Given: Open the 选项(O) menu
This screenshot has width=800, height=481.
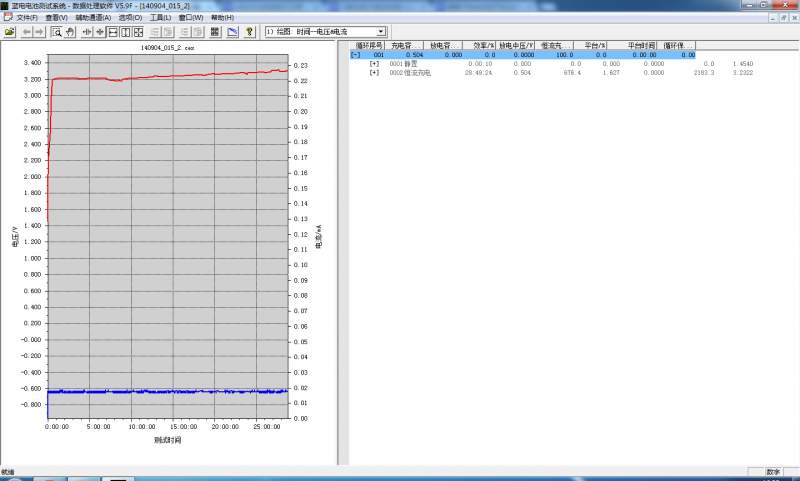Looking at the screenshot, I should click(131, 17).
